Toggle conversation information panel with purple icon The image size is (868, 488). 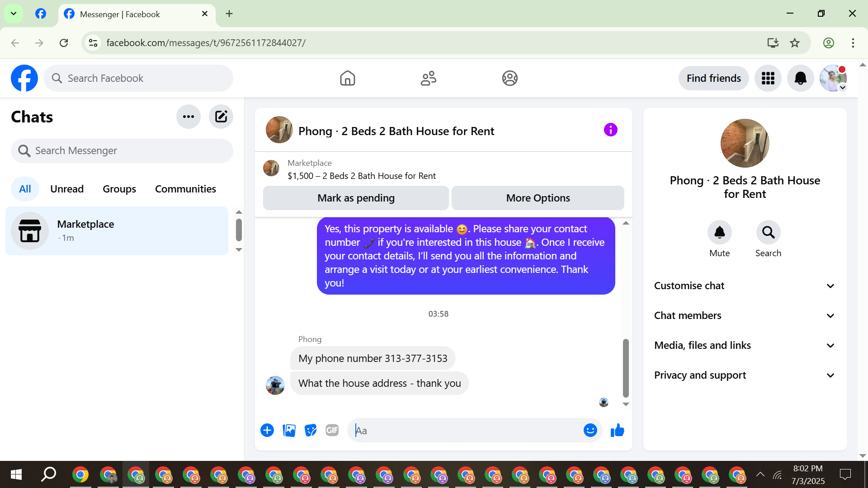[610, 130]
